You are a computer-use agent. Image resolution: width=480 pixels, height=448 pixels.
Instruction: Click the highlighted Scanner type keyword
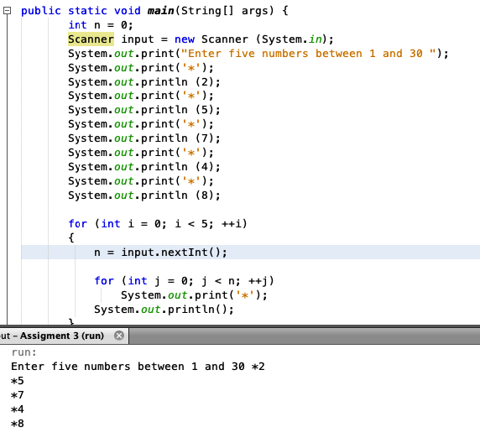(91, 39)
